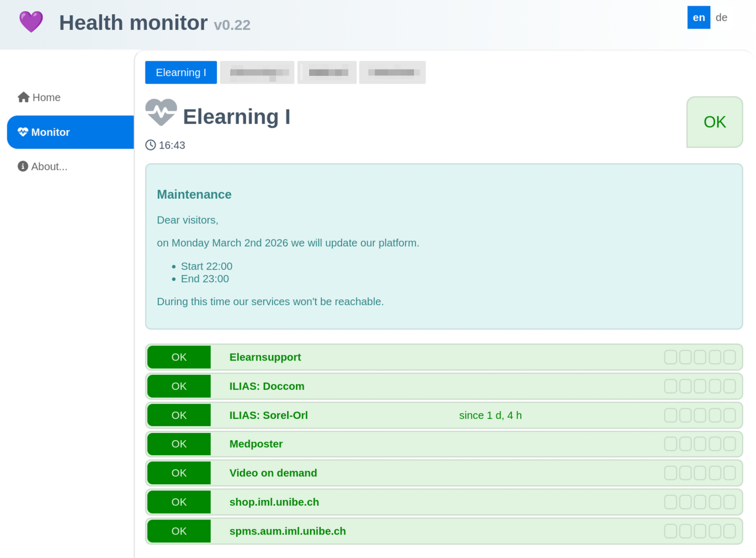Click the info circle icon beside About
This screenshot has height=558, width=756.
coord(23,166)
